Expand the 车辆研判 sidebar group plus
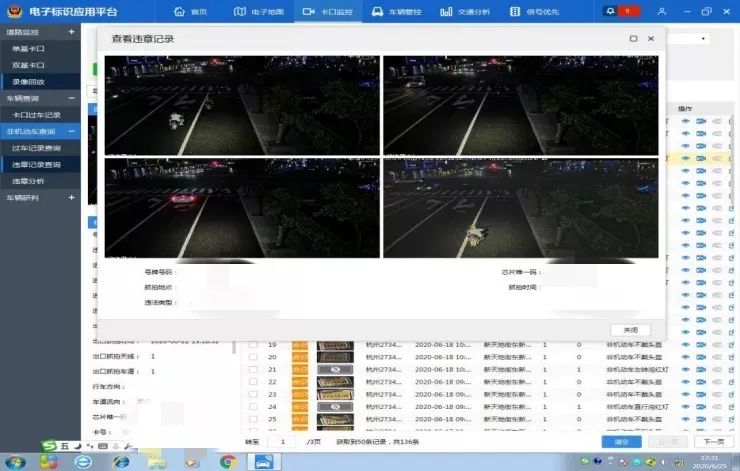Image resolution: width=740 pixels, height=471 pixels. (x=71, y=197)
